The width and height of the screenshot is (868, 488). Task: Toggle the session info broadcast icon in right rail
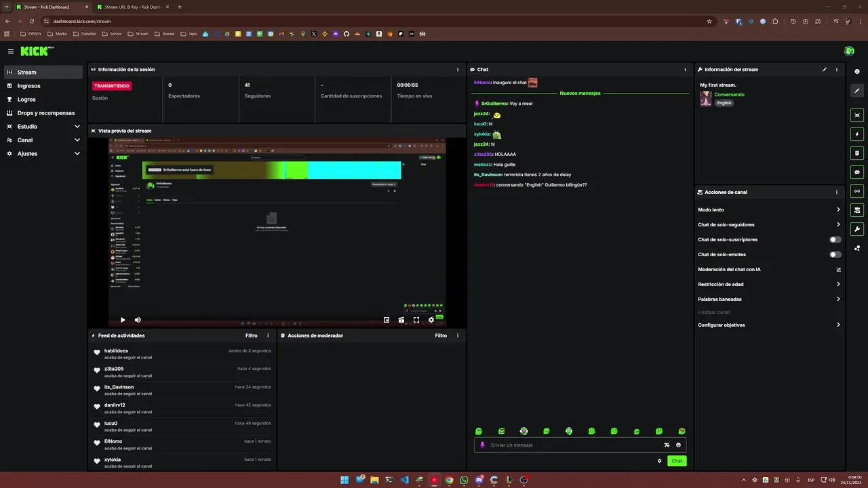pos(857,191)
